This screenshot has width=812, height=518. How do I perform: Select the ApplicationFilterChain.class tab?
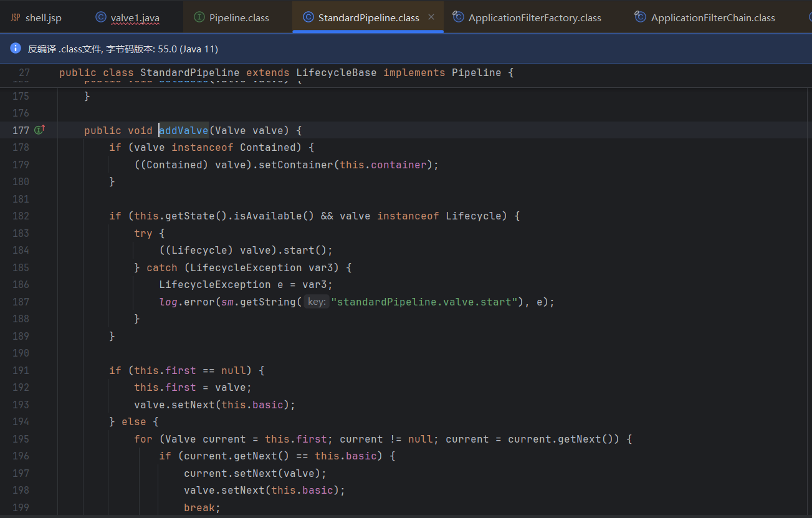point(712,18)
